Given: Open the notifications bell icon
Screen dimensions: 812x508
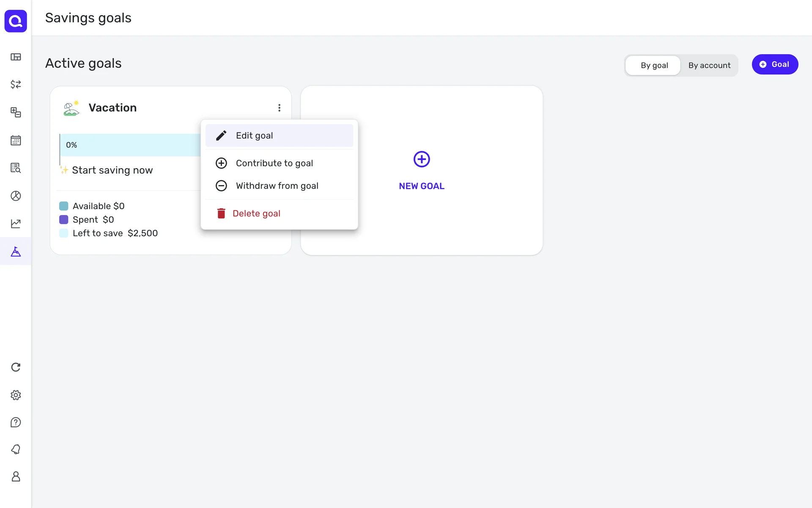Looking at the screenshot, I should coord(16,449).
